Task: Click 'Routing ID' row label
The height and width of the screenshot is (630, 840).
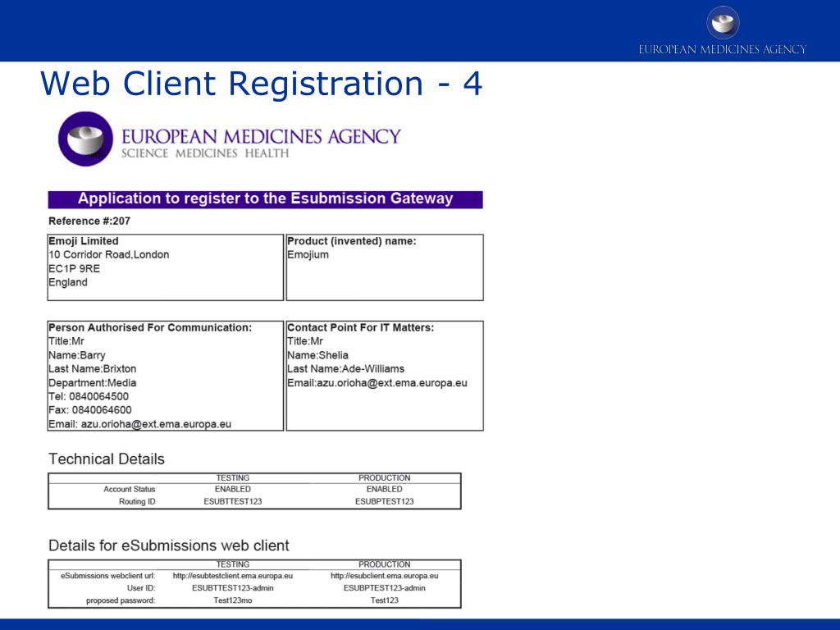Action: click(x=137, y=501)
